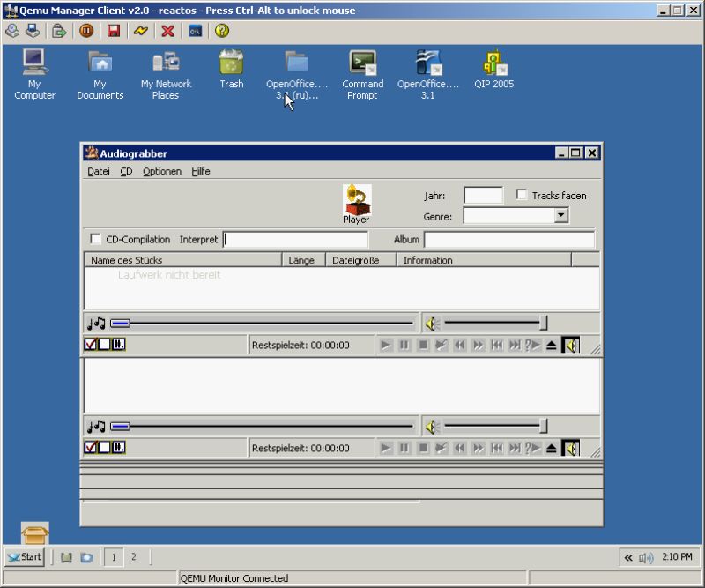Open the CD menu in Audiograbber
The height and width of the screenshot is (588, 705).
[125, 171]
